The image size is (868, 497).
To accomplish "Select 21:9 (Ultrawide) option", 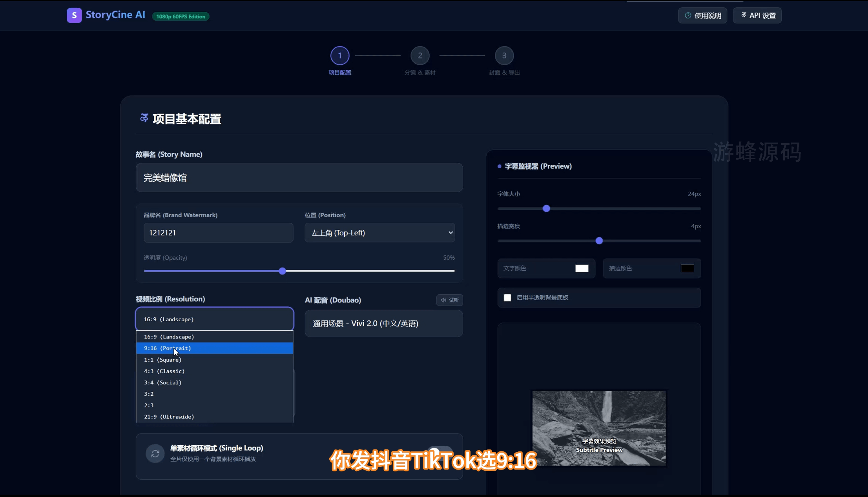I will point(215,417).
